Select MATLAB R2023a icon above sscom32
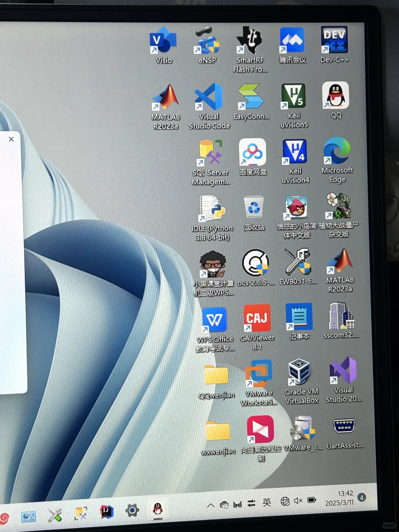The height and width of the screenshot is (532, 399). coord(340,270)
